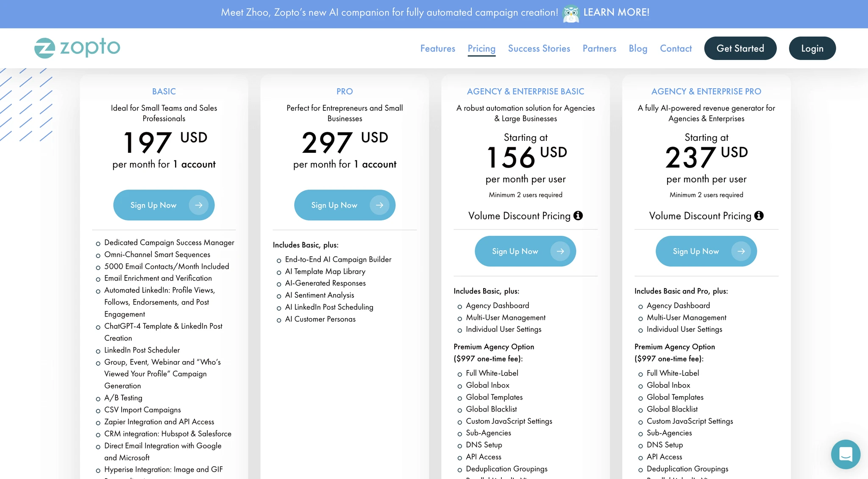Visit the Blog nav link

coord(638,48)
